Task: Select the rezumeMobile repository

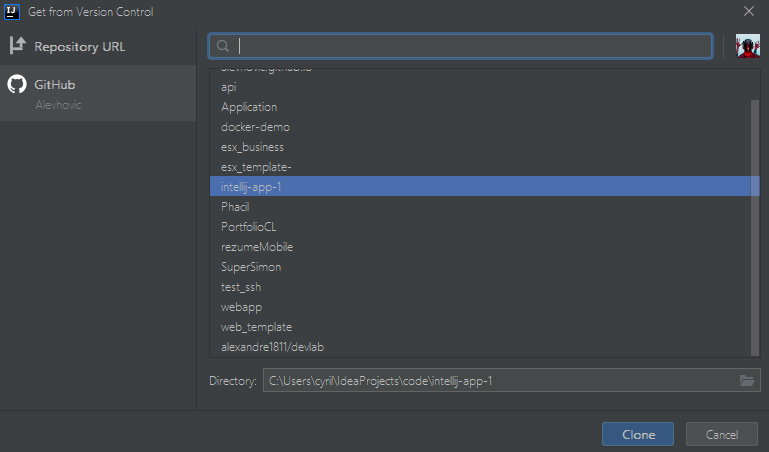Action: [x=485, y=247]
